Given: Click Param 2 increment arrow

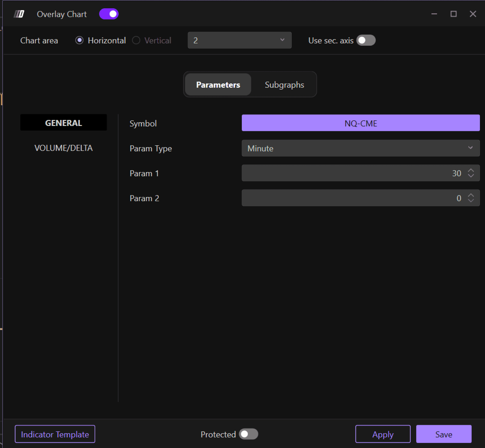Looking at the screenshot, I should (471, 195).
